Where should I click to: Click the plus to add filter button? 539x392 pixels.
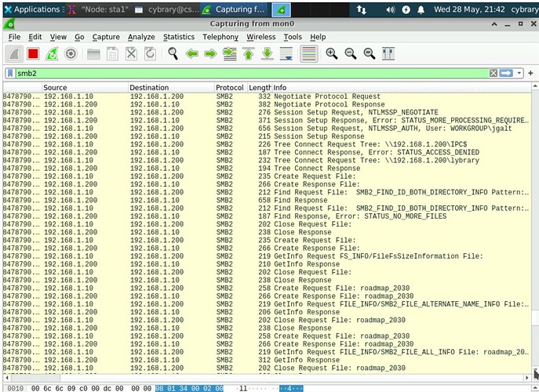(530, 73)
